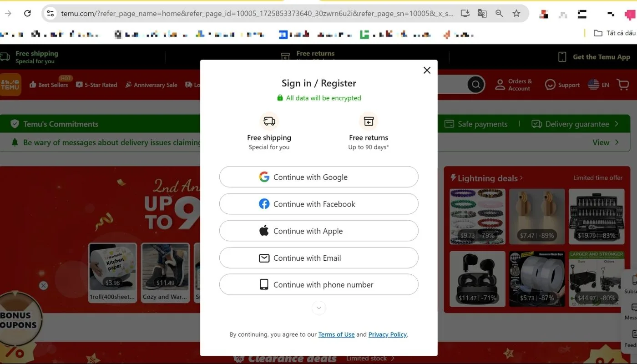Bookmark this page with star icon
Screen dimensions: 637x364
516,13
